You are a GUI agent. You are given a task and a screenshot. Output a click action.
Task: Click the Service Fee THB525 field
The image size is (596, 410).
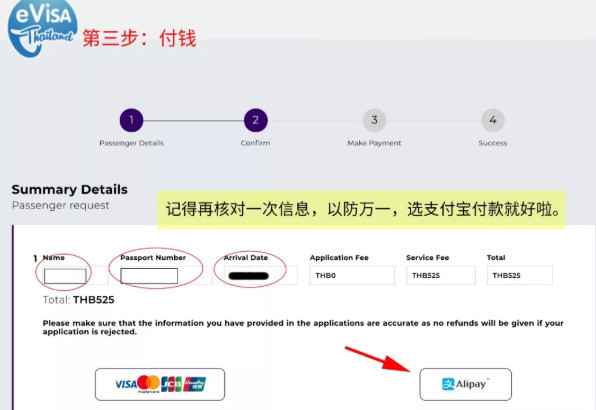click(x=441, y=275)
